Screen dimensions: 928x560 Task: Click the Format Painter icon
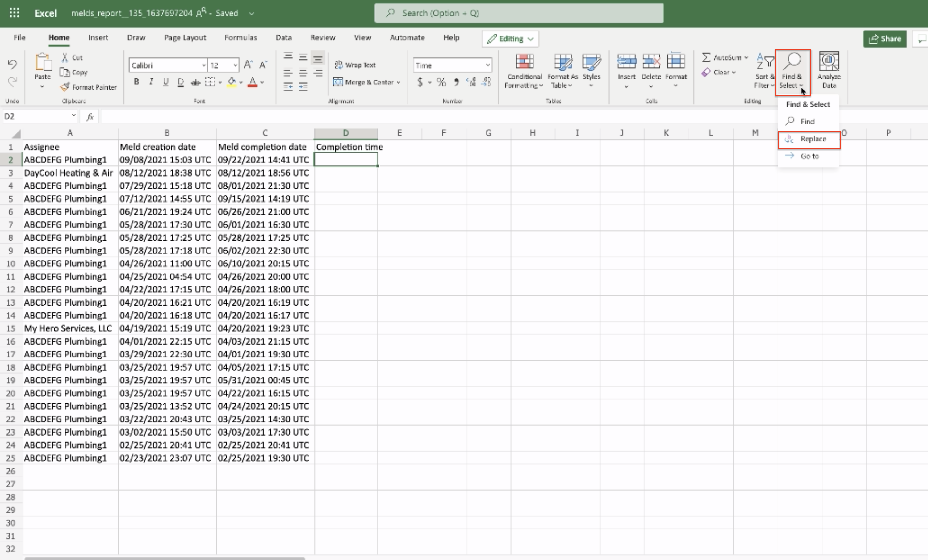point(65,87)
